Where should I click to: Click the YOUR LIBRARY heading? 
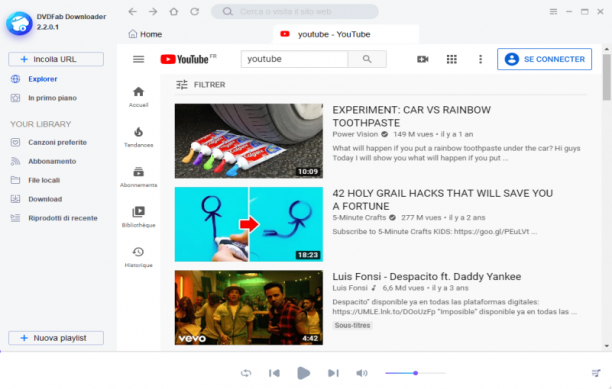[x=41, y=124]
